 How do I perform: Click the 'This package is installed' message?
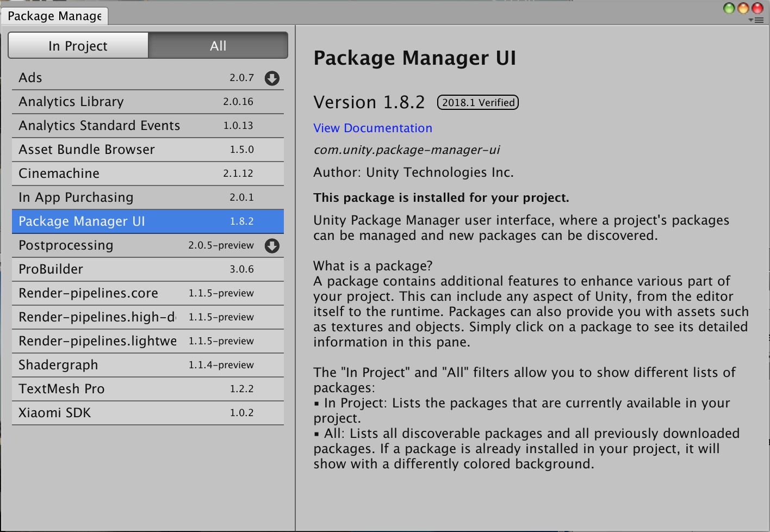pos(441,197)
